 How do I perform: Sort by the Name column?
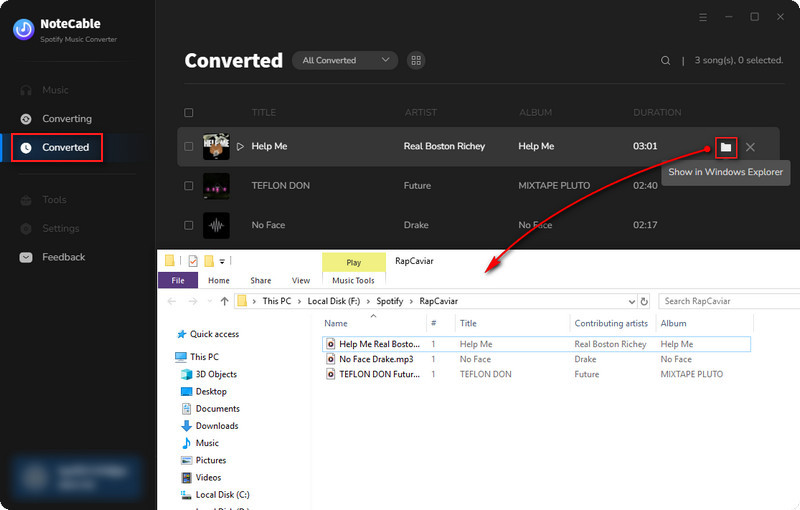point(336,323)
